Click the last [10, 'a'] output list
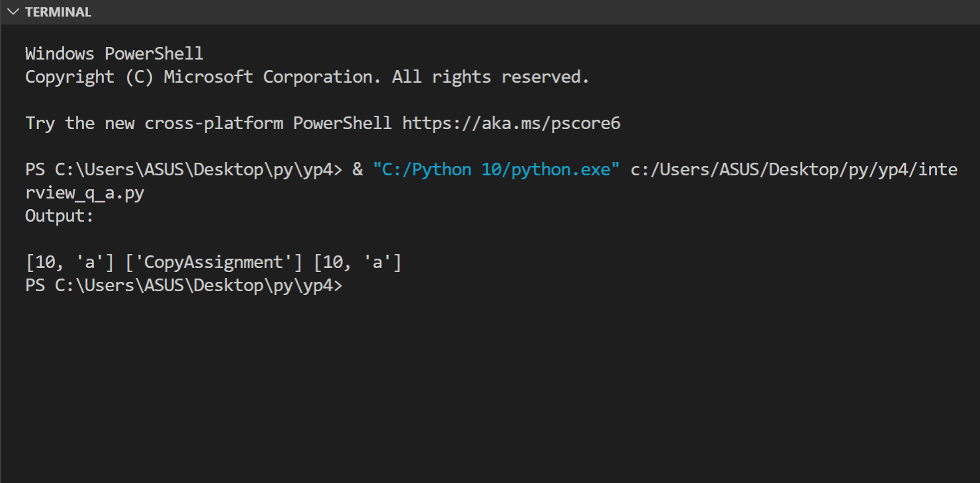The image size is (980, 483). (357, 263)
